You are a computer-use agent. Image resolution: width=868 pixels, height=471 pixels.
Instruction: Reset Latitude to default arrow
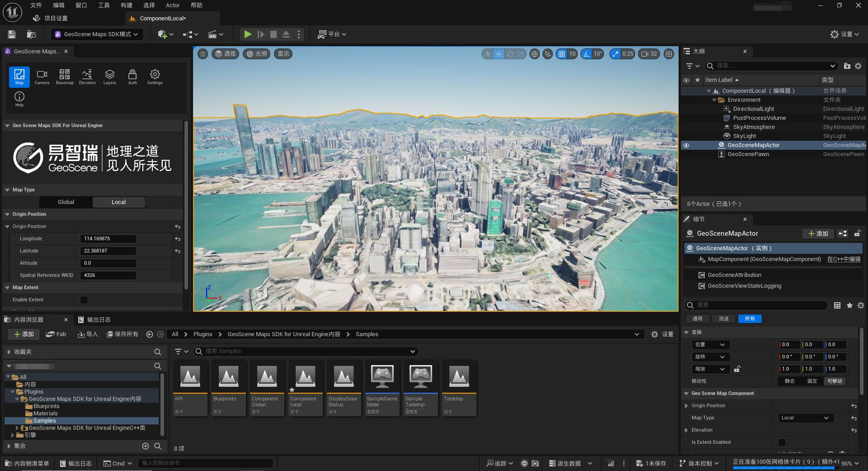point(178,251)
